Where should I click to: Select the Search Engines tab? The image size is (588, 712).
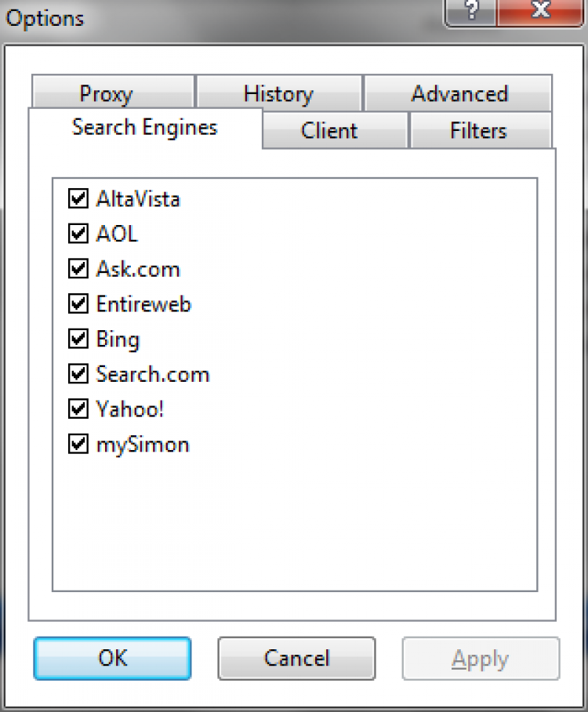point(144,128)
